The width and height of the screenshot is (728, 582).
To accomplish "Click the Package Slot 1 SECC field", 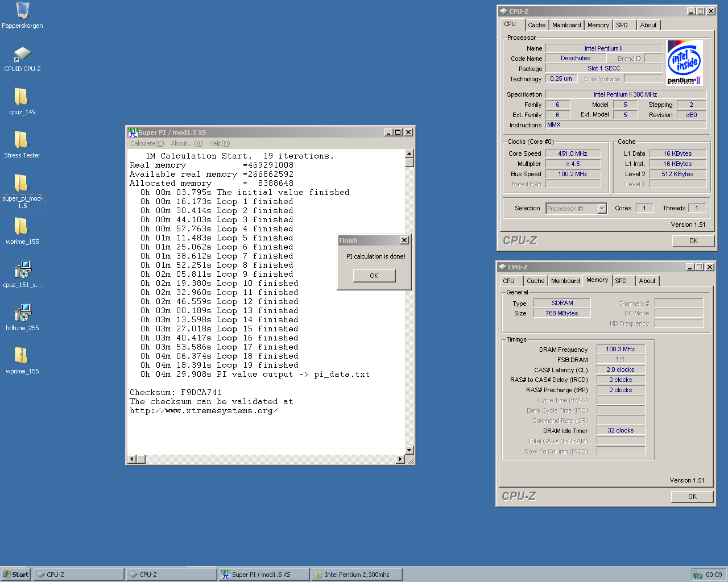I will [x=604, y=68].
